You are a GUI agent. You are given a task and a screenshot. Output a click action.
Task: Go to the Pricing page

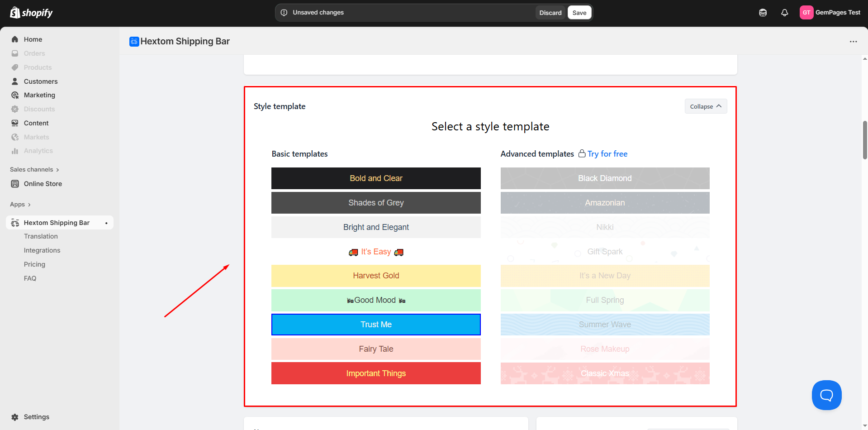(x=34, y=264)
